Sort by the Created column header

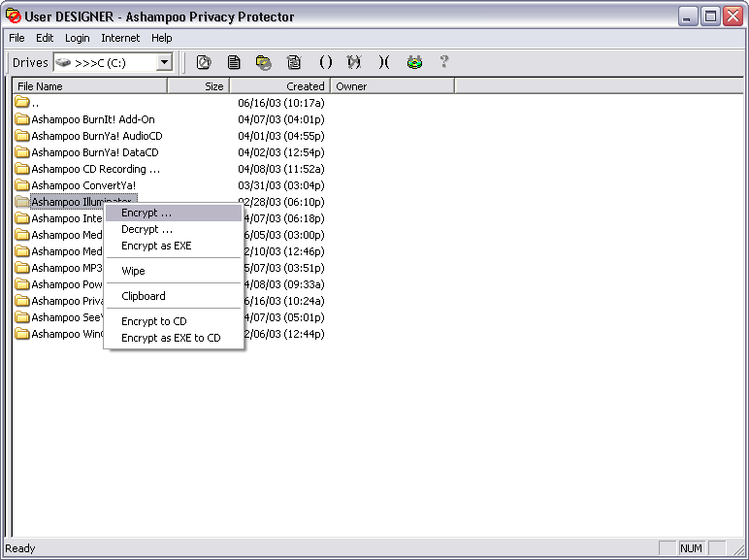tap(280, 86)
